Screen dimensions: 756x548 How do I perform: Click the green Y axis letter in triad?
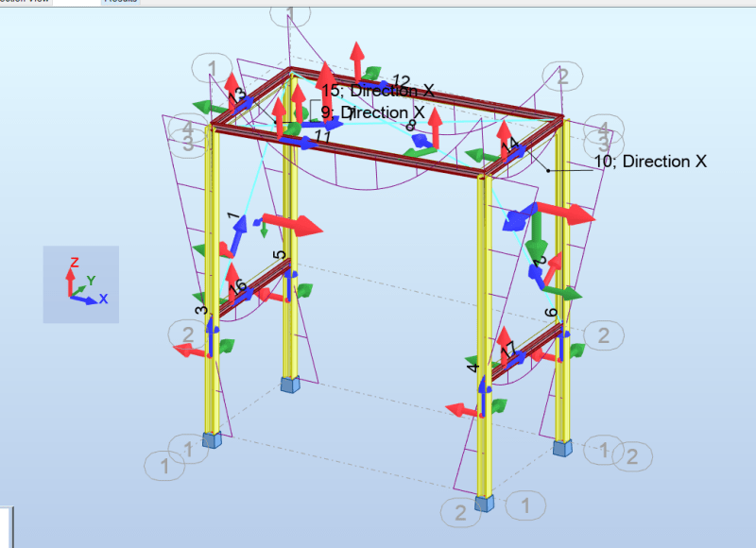pyautogui.click(x=91, y=280)
